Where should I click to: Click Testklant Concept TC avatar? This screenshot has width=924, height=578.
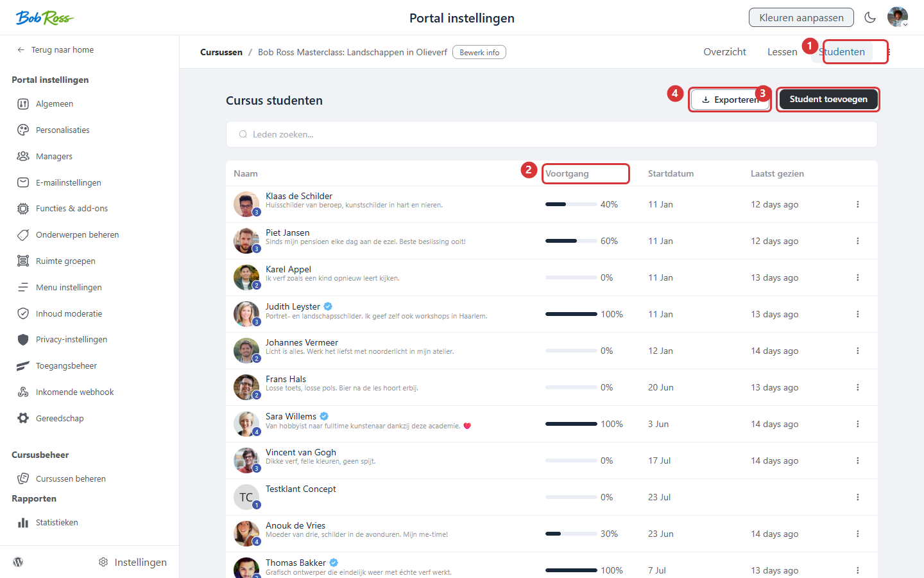tap(246, 497)
